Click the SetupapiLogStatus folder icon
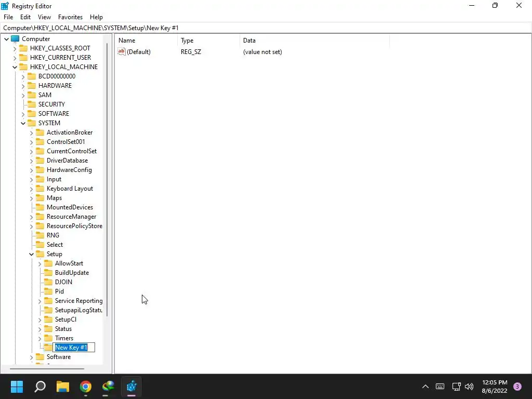532x399 pixels. click(48, 310)
